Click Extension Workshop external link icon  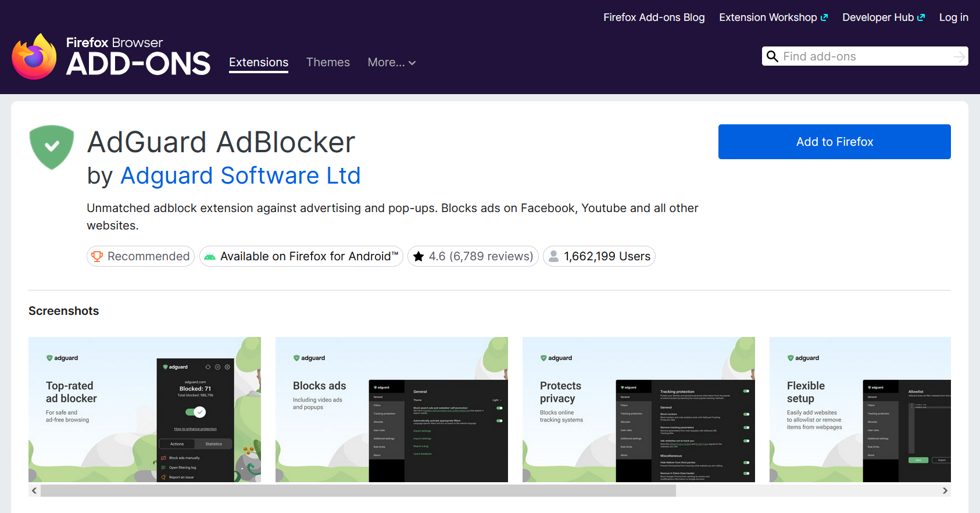point(824,17)
